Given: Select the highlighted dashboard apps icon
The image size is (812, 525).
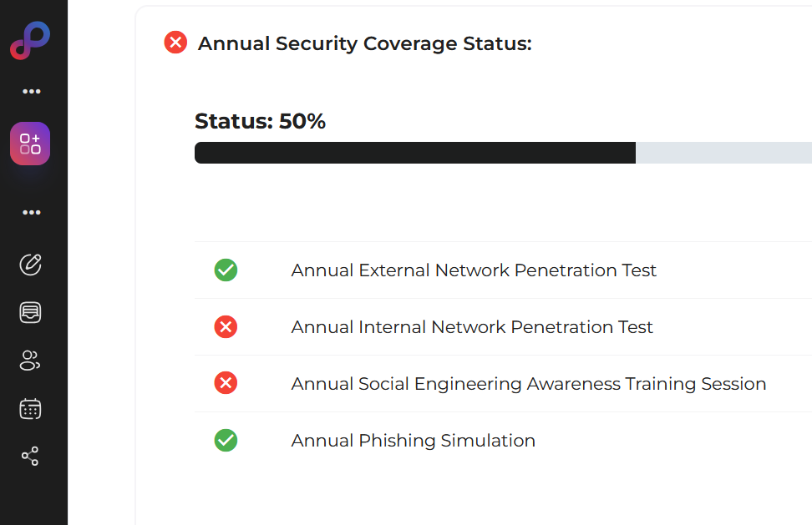Looking at the screenshot, I should click(30, 144).
